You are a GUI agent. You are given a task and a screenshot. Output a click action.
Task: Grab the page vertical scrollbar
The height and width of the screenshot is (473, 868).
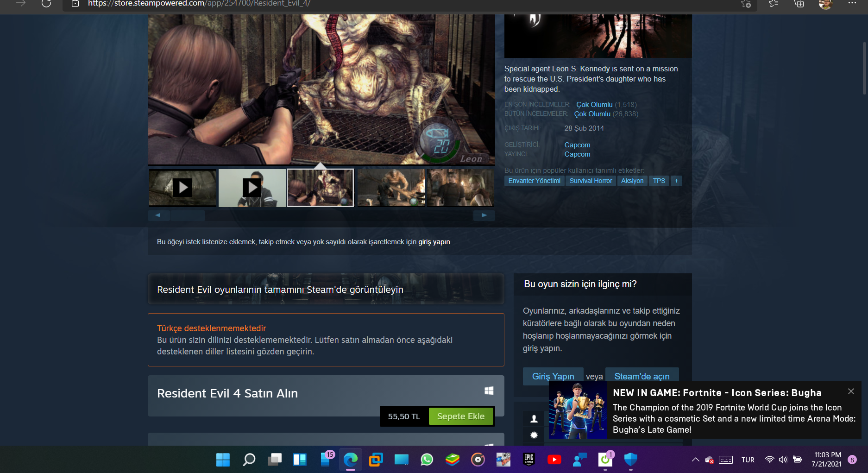click(x=864, y=68)
